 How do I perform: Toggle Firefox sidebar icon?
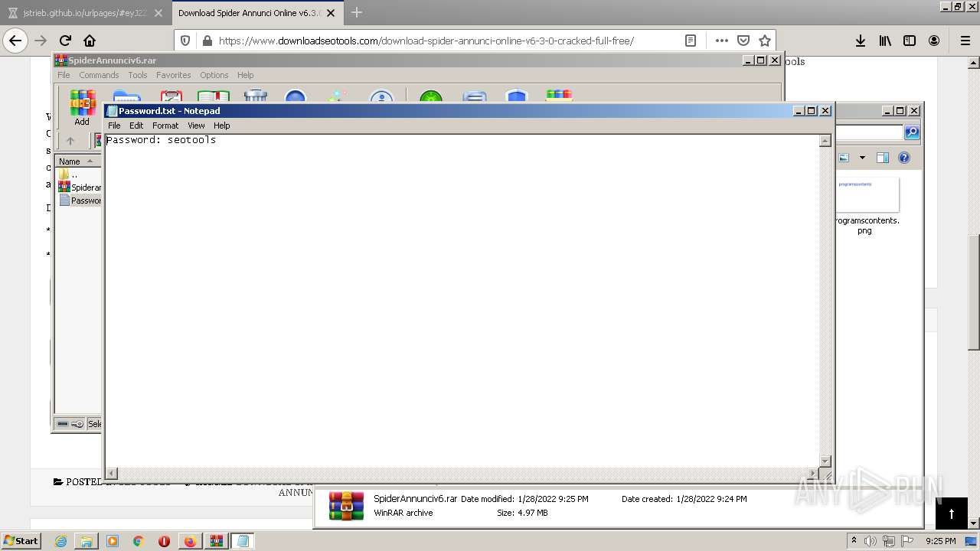(910, 41)
